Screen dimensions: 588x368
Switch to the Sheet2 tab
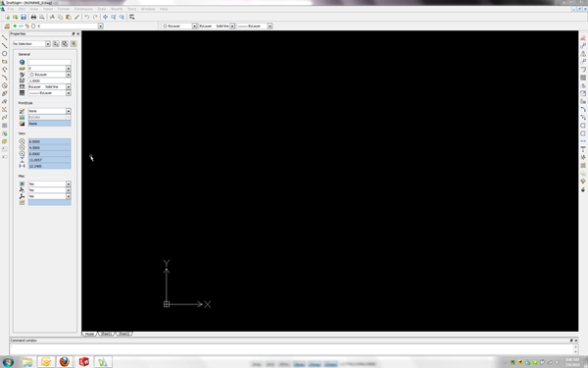click(x=124, y=334)
